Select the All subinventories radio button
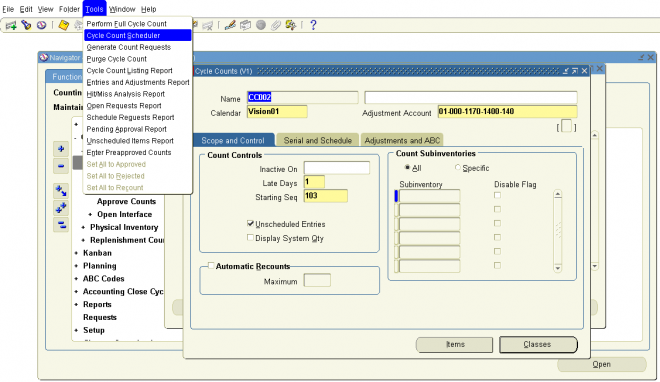The width and height of the screenshot is (660, 382). tap(407, 167)
